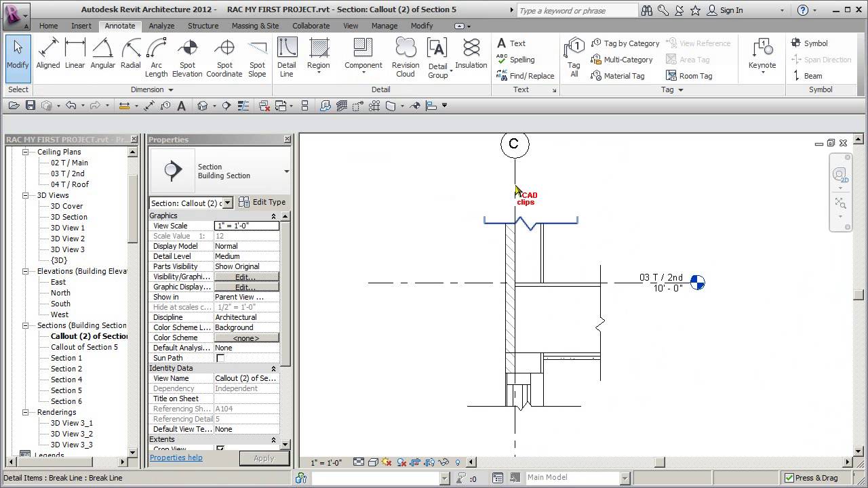Select the Text annotation tool
Screen dimensions: 868x488
511,43
